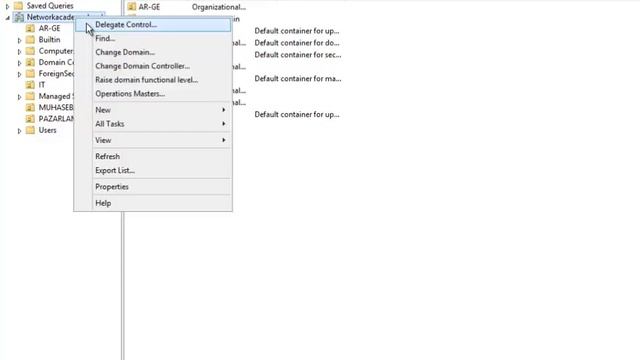This screenshot has height=360, width=640.
Task: Click the IT OU icon
Action: [30, 85]
